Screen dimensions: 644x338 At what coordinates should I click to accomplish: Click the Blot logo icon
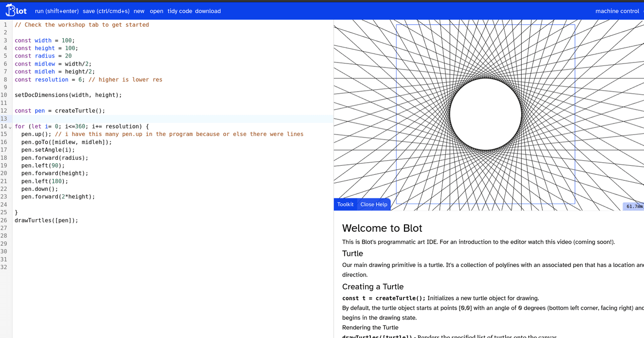16,11
